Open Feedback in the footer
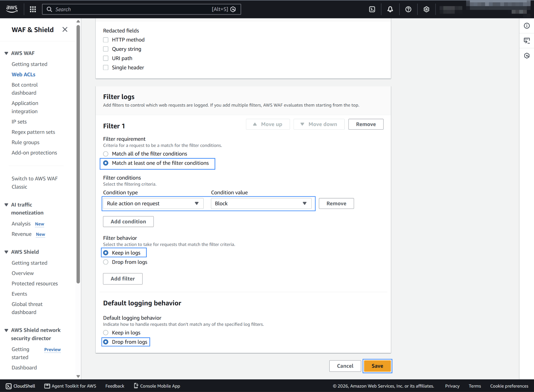 pos(115,386)
